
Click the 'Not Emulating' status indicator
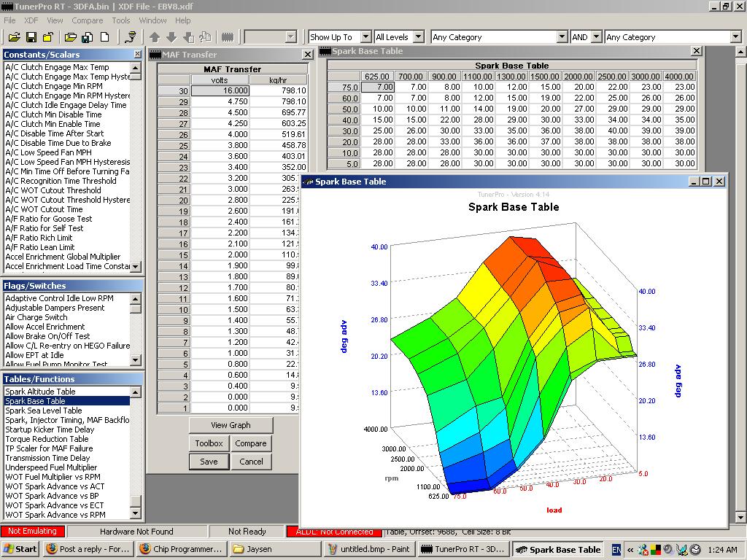click(x=32, y=532)
